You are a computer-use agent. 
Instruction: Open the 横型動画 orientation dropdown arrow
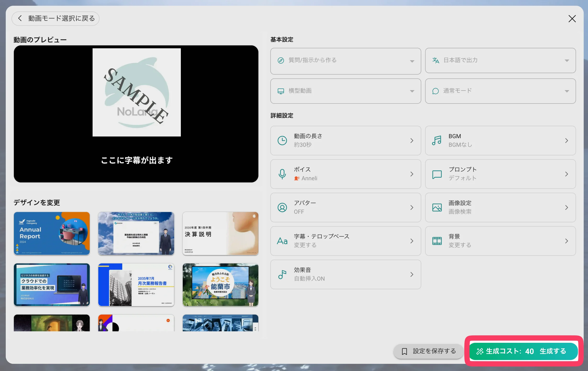pyautogui.click(x=412, y=91)
